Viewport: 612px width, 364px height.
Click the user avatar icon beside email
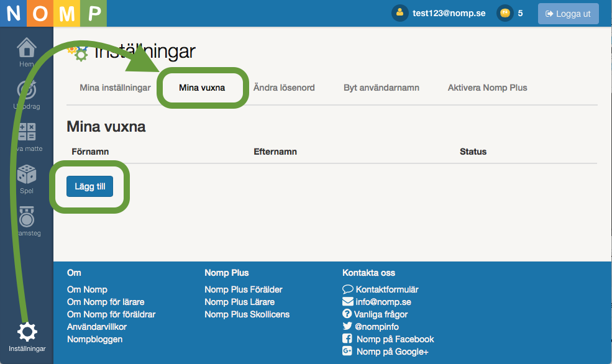point(400,13)
